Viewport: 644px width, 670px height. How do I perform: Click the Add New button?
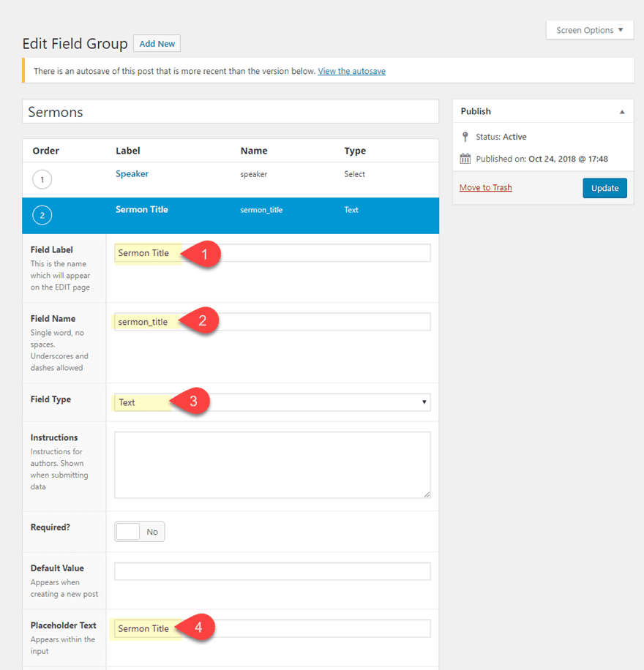[x=157, y=44]
